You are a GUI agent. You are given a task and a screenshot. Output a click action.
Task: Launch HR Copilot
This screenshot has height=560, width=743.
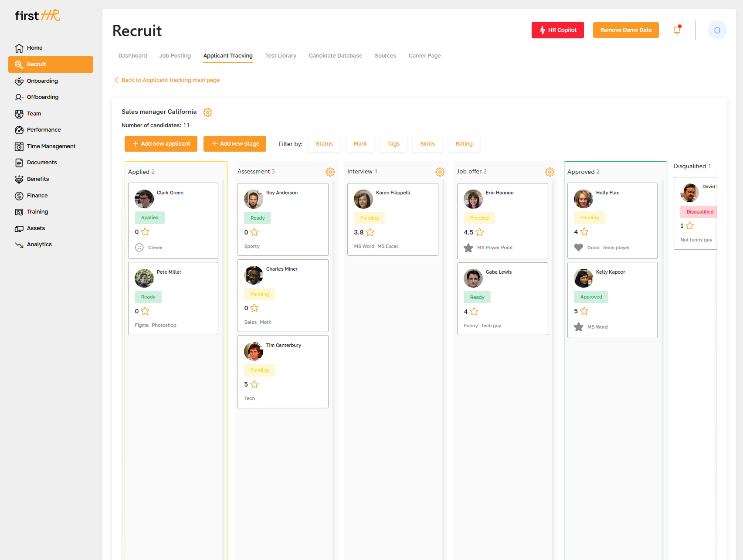coord(558,30)
